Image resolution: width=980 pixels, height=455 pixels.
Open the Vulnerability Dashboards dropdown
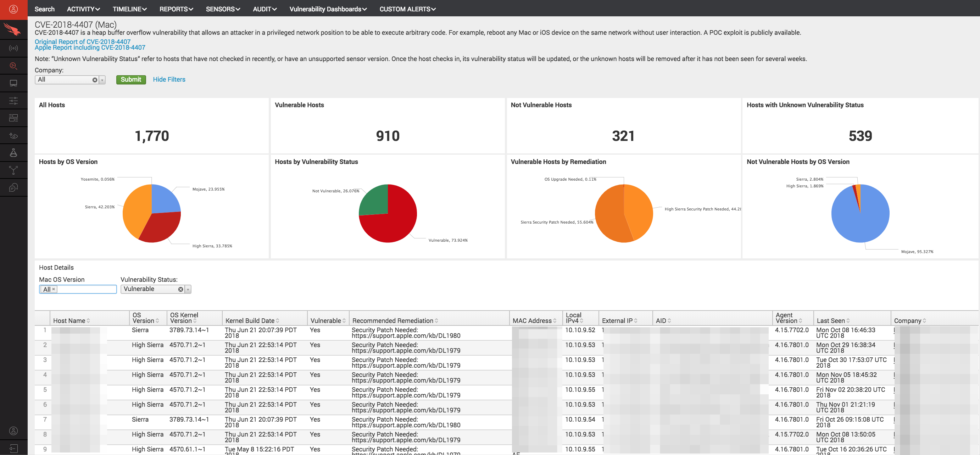328,9
